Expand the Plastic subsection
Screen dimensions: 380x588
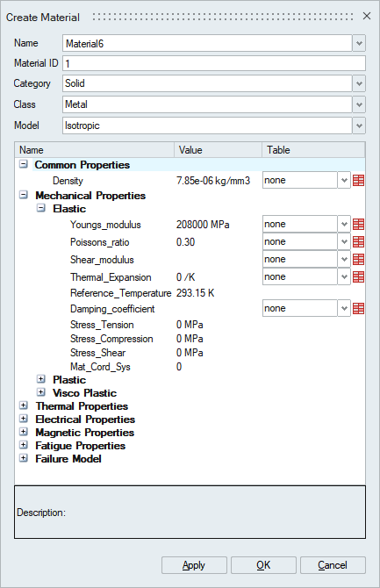41,379
